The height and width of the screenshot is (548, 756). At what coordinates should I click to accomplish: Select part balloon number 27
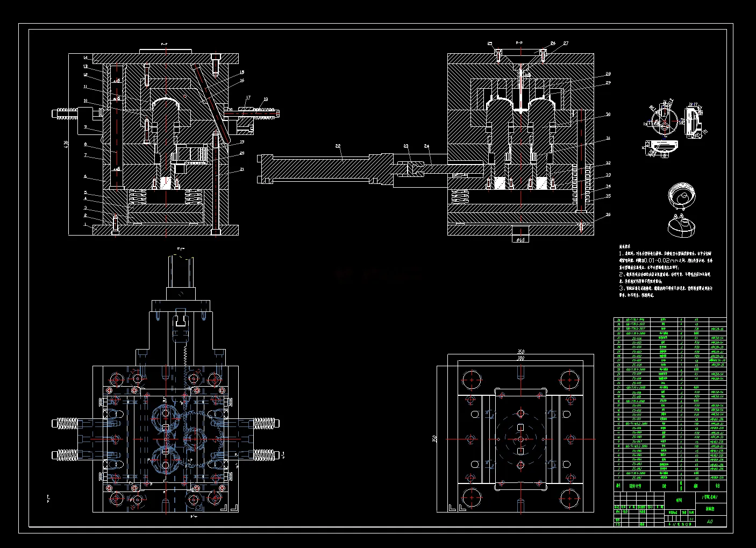[566, 43]
